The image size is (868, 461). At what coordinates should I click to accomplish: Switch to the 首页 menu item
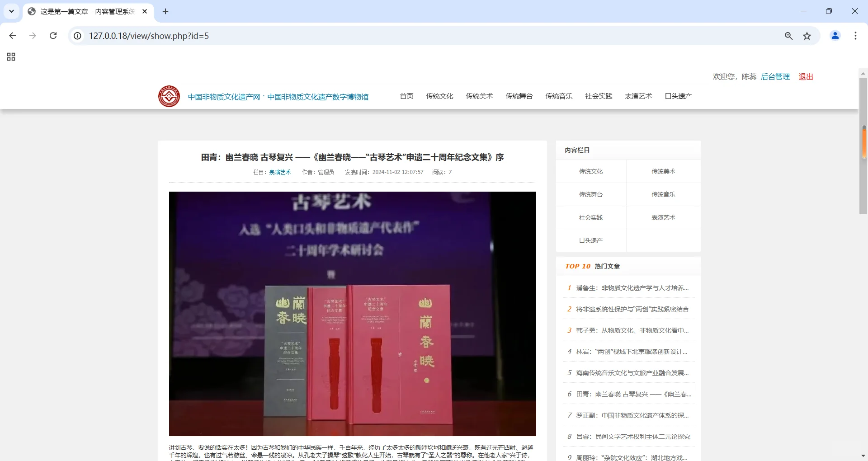406,96
